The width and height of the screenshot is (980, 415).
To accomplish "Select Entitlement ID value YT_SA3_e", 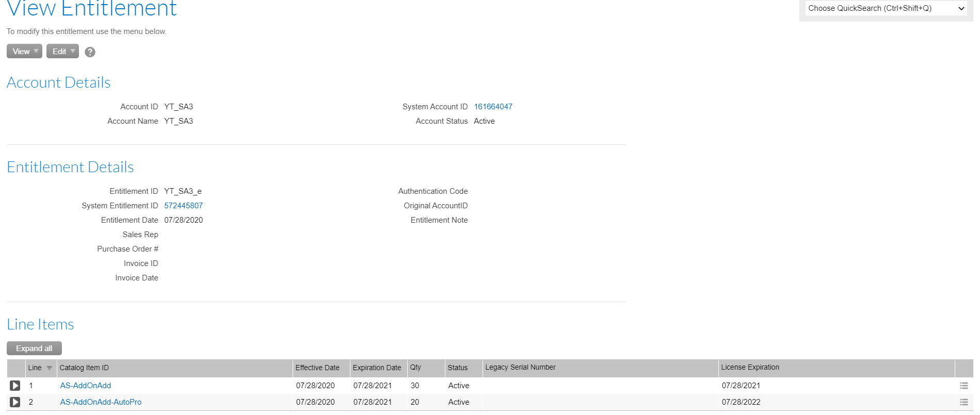I will coord(183,191).
